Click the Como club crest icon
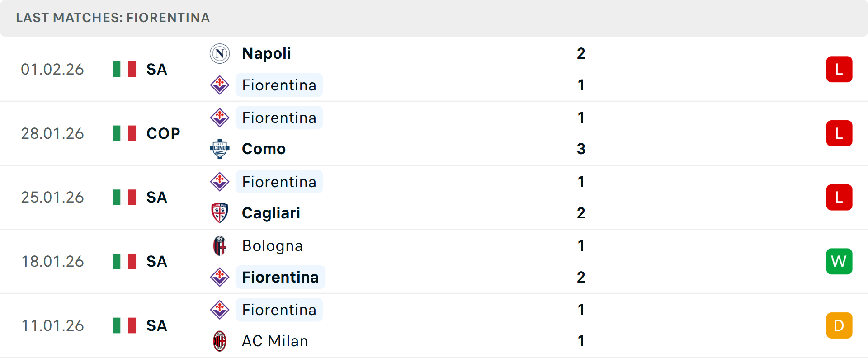The height and width of the screenshot is (358, 868). tap(220, 149)
